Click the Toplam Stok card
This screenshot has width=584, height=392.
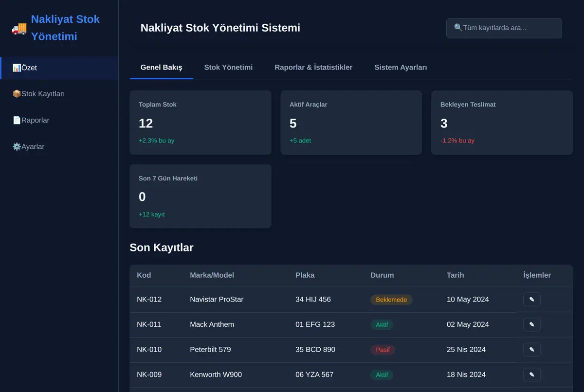click(x=201, y=123)
